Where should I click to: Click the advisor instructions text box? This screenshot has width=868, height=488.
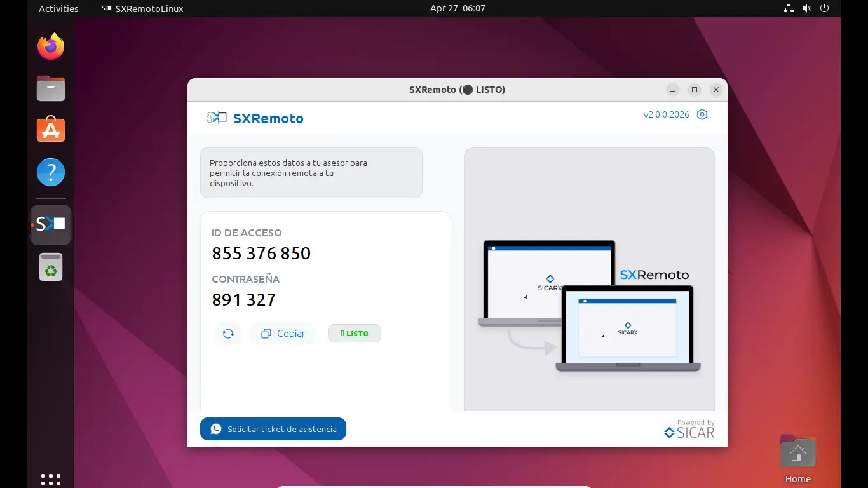(311, 173)
